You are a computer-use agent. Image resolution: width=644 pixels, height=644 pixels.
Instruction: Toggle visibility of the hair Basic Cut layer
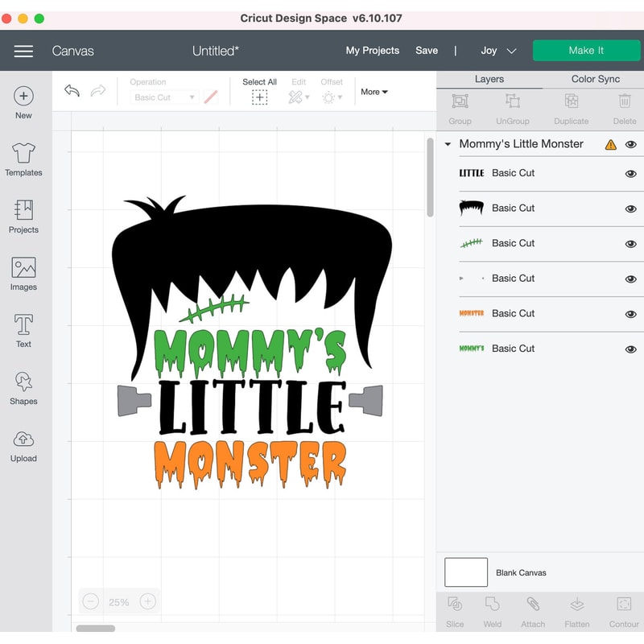631,208
